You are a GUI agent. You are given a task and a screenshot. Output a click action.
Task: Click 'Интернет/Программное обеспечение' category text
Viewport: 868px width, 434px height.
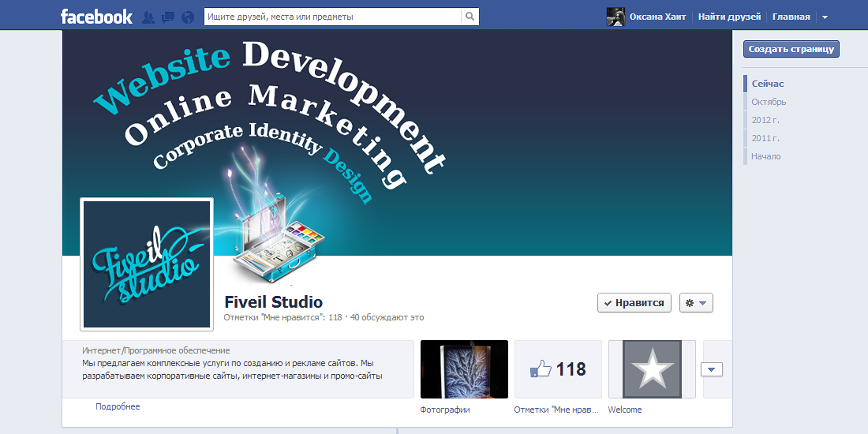[x=156, y=350]
